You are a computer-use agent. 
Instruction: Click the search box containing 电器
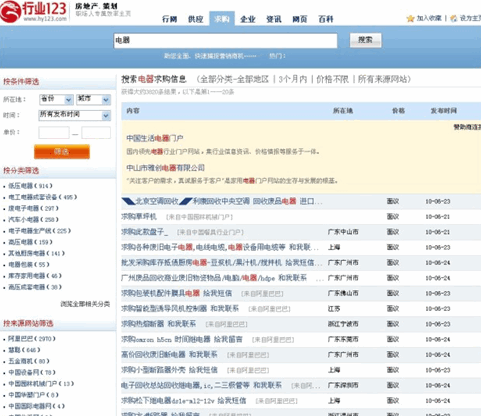(225, 41)
